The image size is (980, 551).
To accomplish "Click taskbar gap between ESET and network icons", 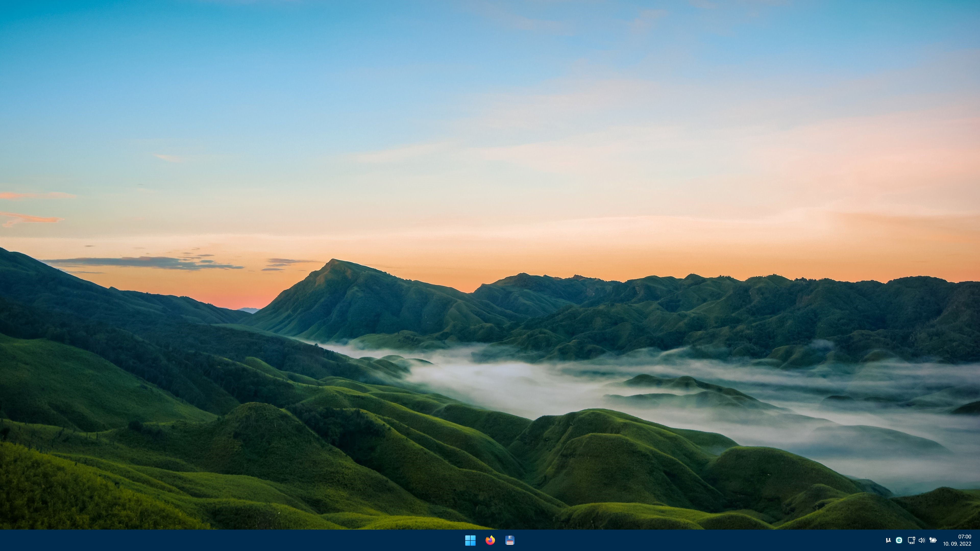I will (x=905, y=540).
